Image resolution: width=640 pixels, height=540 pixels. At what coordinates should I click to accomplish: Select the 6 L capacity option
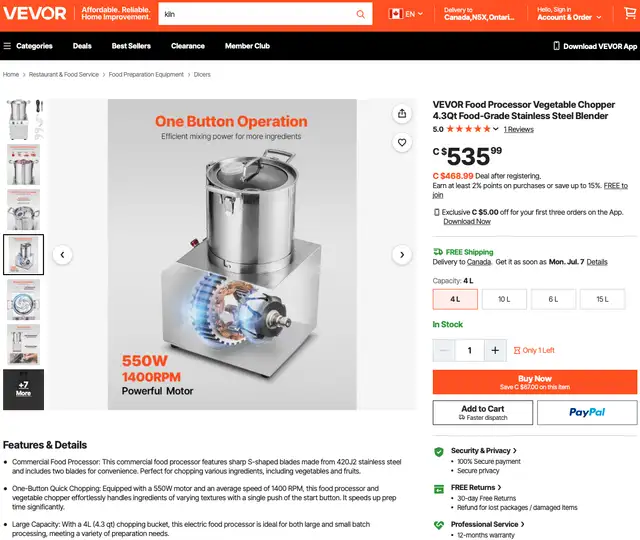(x=553, y=299)
